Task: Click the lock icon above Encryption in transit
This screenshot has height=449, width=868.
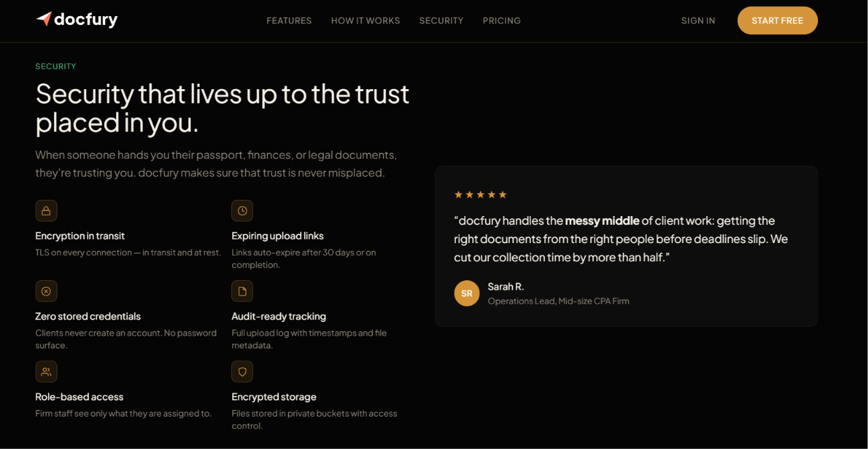Action: 47,211
